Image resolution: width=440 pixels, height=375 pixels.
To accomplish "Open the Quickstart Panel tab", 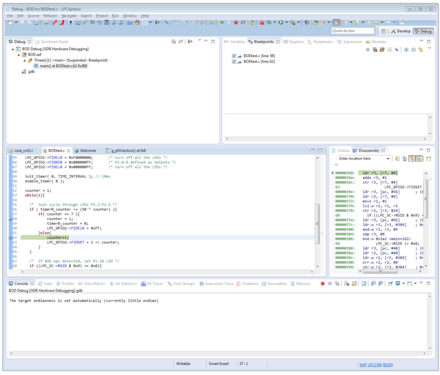I will point(52,42).
